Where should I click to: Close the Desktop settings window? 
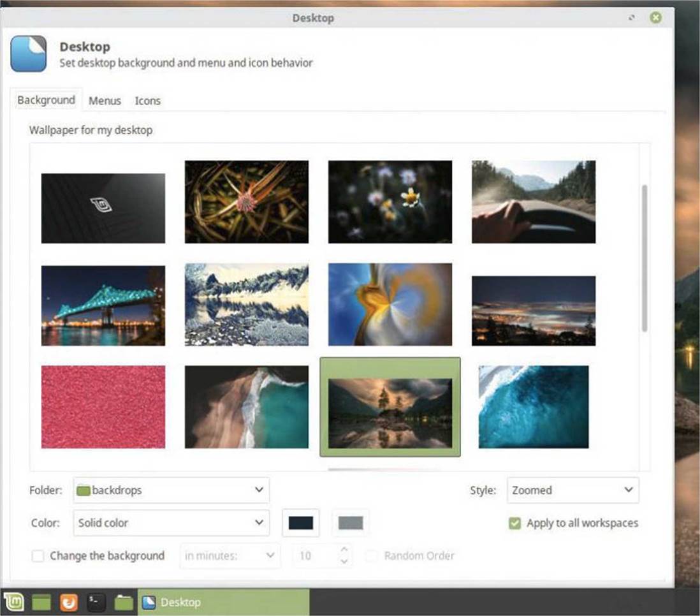[656, 17]
